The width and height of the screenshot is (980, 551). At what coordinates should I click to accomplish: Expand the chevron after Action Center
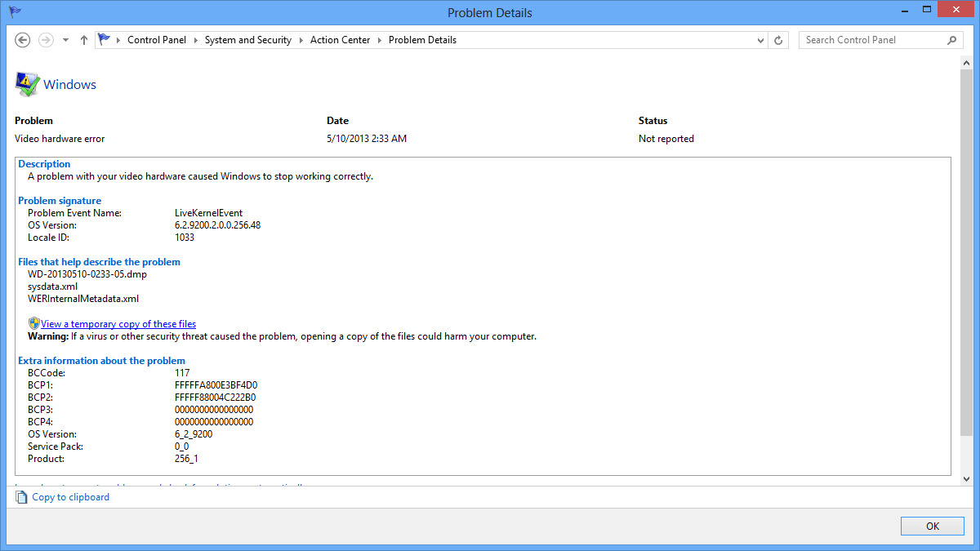[380, 40]
